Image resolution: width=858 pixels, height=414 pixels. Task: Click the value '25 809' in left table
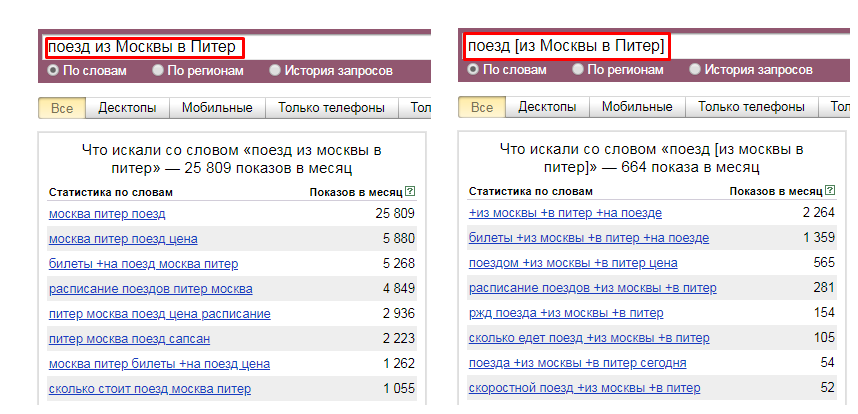[395, 213]
